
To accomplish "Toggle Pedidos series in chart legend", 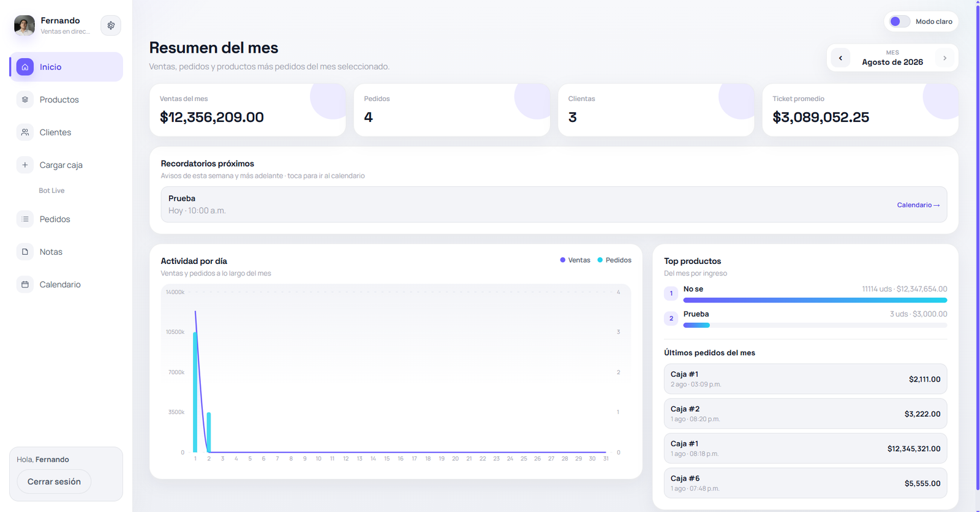I will pos(614,260).
